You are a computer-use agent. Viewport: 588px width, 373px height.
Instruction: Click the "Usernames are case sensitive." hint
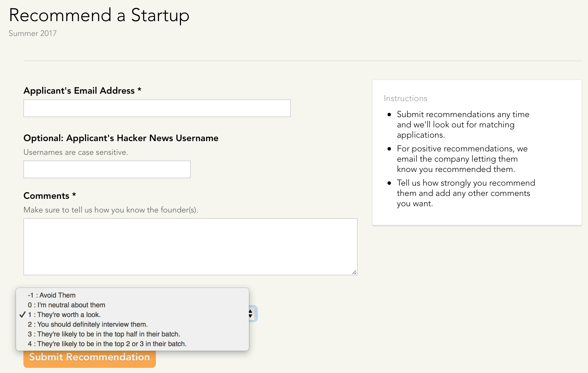coord(76,152)
